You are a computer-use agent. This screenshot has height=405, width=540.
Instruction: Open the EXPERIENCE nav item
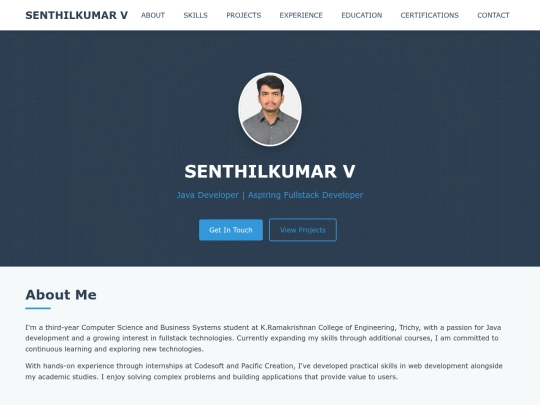(301, 15)
